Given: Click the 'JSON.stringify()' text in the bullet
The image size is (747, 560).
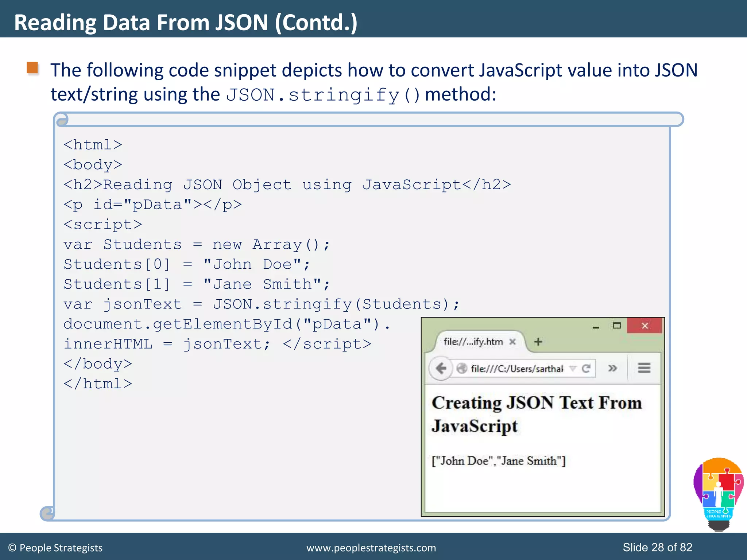Looking at the screenshot, I should (323, 95).
